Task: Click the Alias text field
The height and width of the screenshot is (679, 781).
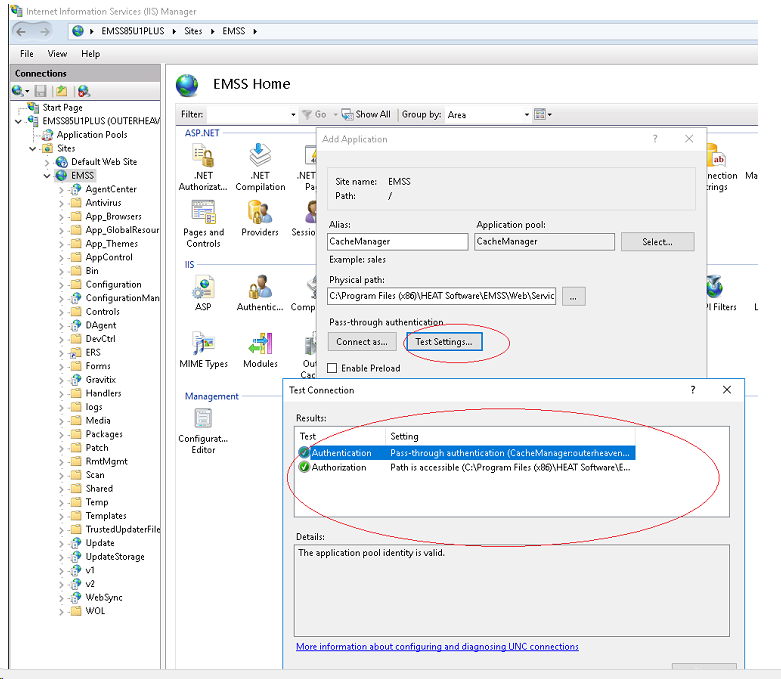Action: point(397,241)
